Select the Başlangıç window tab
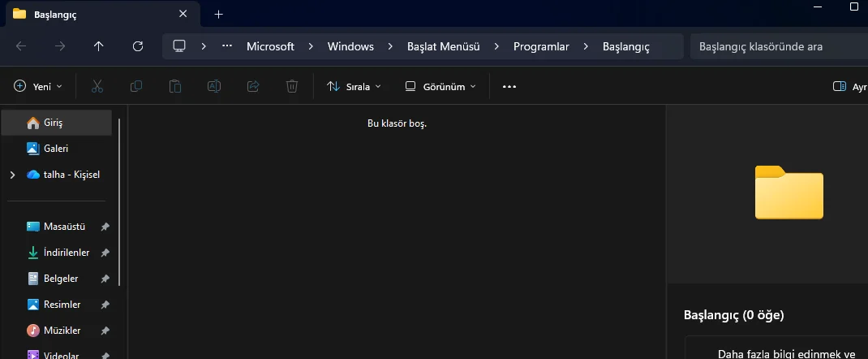The height and width of the screenshot is (359, 868). 101,15
